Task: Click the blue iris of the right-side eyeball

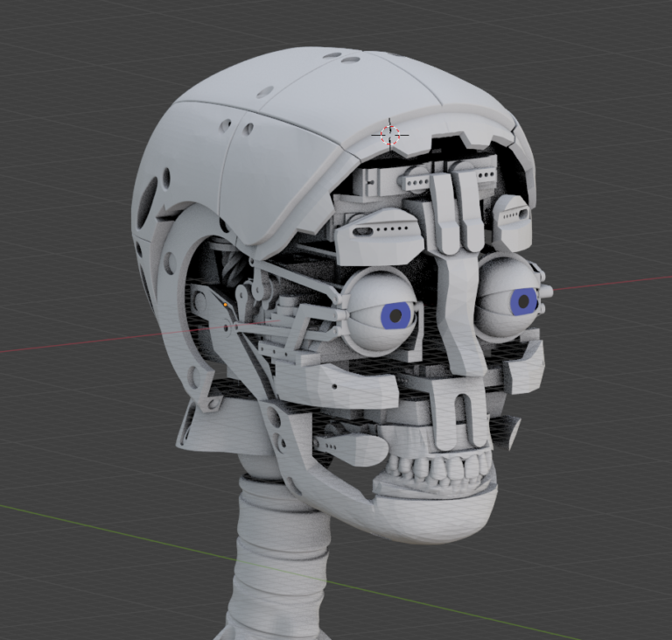Action: click(524, 301)
